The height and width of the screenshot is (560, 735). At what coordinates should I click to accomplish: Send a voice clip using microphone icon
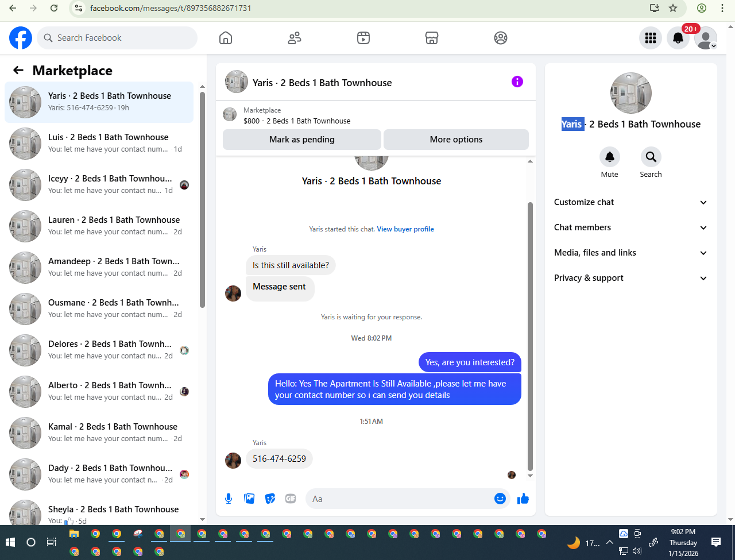(229, 499)
